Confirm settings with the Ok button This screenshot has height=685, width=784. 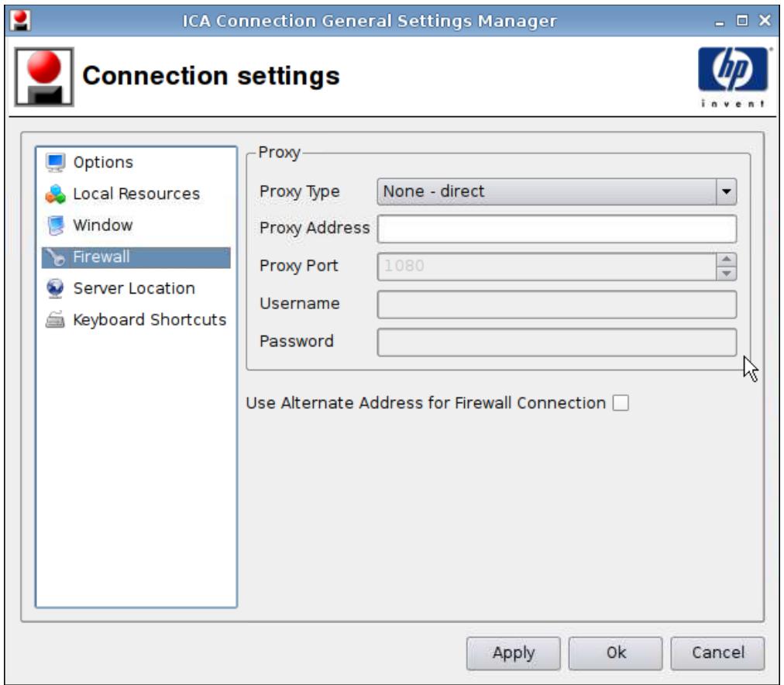615,653
